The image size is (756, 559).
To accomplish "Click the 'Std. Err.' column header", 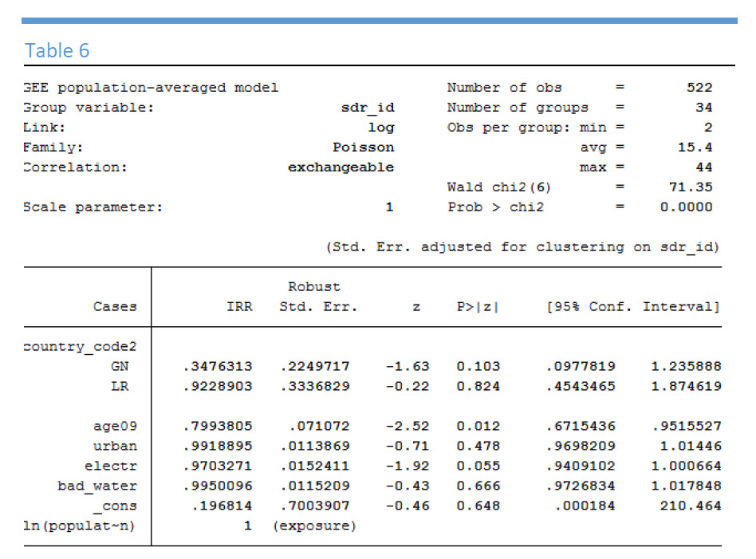I will click(319, 307).
